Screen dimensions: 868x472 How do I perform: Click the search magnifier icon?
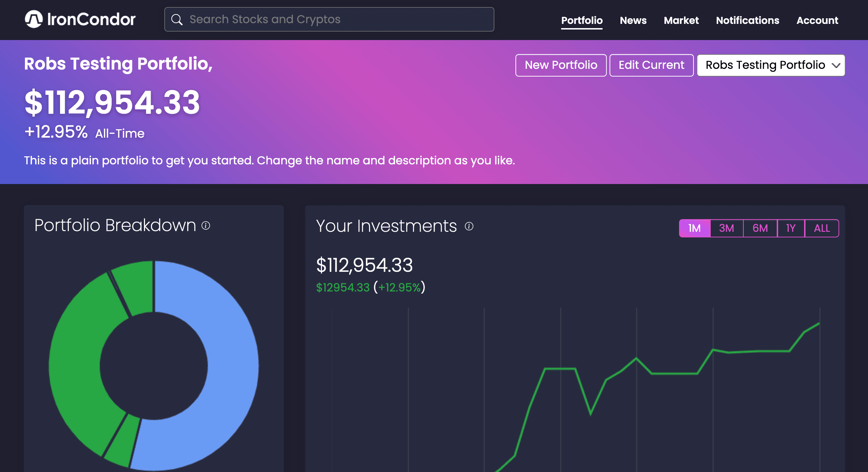tap(177, 20)
